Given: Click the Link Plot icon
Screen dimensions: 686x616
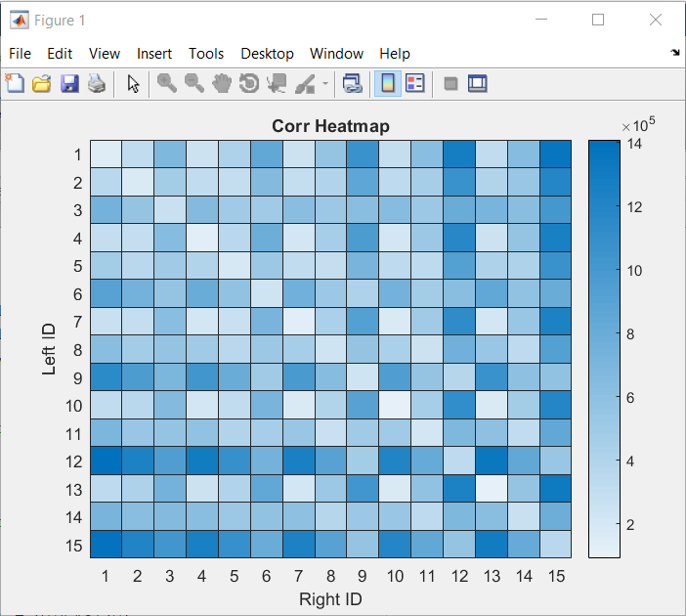Looking at the screenshot, I should (x=352, y=83).
